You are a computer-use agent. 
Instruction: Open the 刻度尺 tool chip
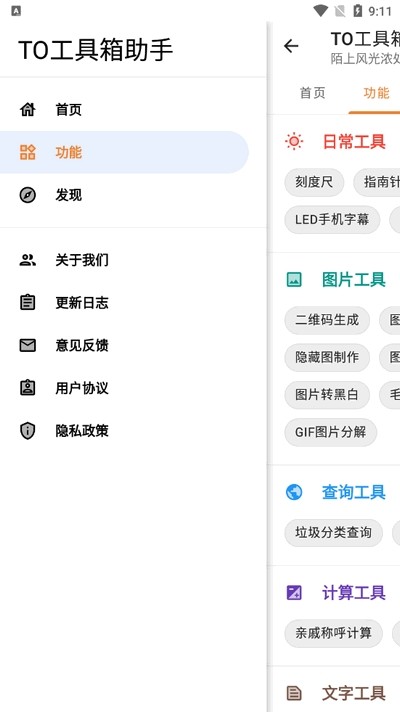point(314,182)
